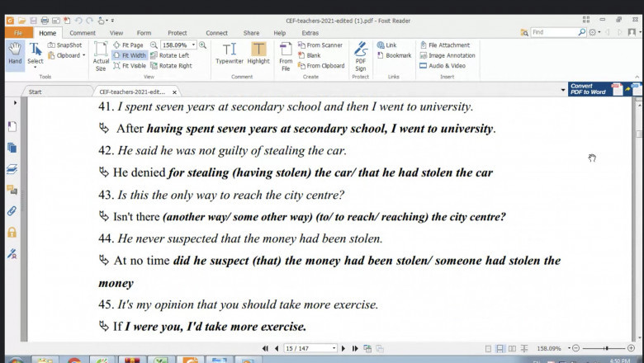644x363 pixels.
Task: Go to the next page button
Action: 343,348
